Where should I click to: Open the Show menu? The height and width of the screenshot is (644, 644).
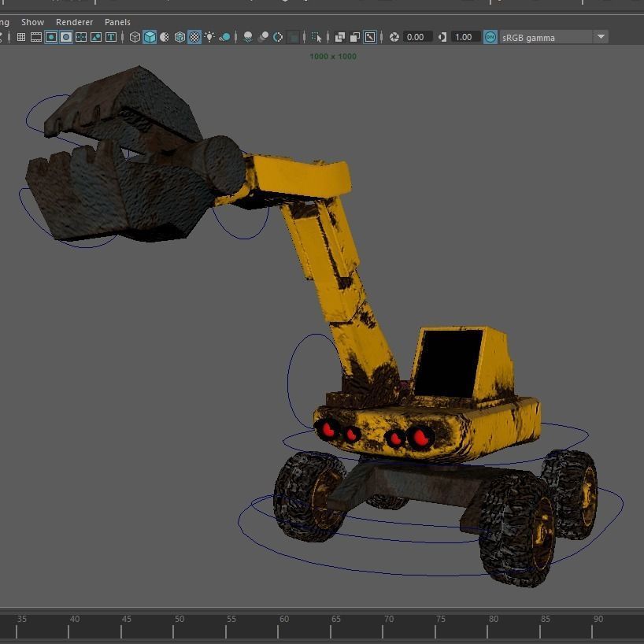32,22
